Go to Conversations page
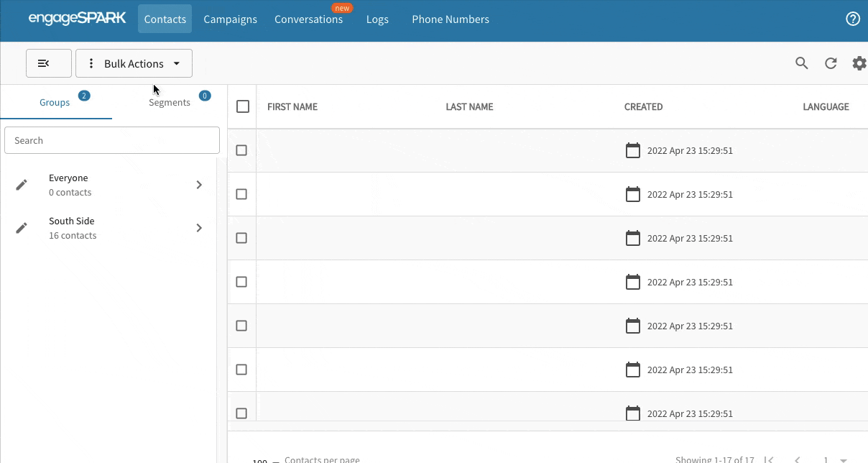 [308, 19]
